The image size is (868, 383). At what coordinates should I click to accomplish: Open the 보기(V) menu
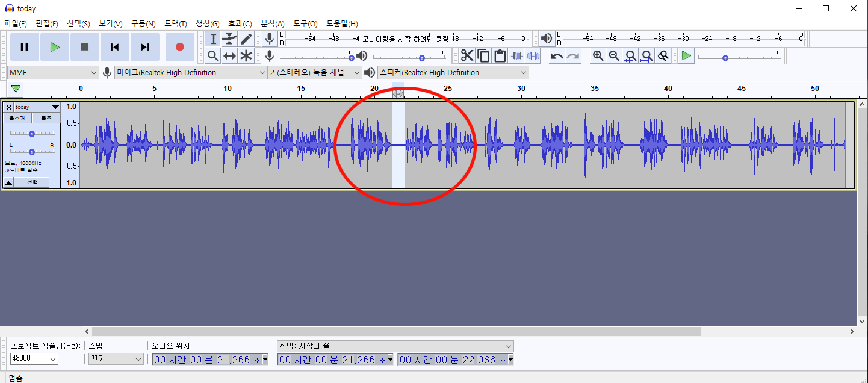[111, 23]
